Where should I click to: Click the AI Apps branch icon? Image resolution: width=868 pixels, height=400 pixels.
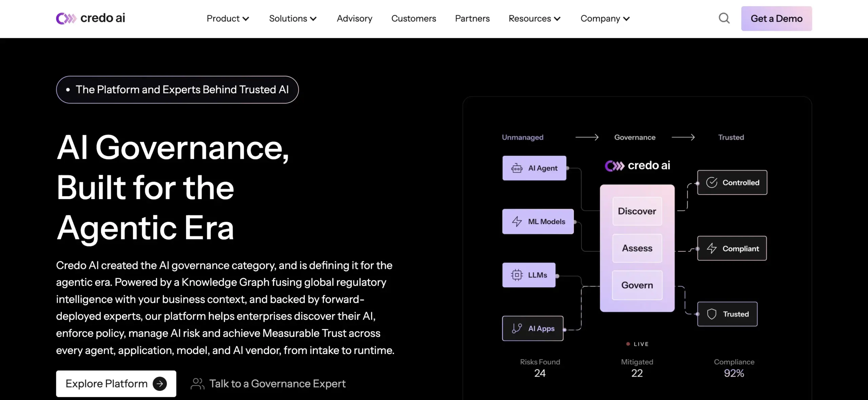517,328
